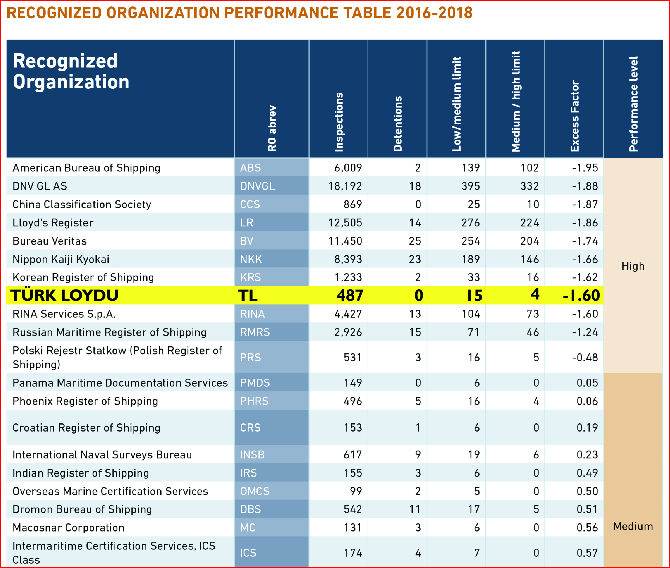Click 'Indian Register of Shipping' name
This screenshot has height=568, width=670.
point(80,473)
